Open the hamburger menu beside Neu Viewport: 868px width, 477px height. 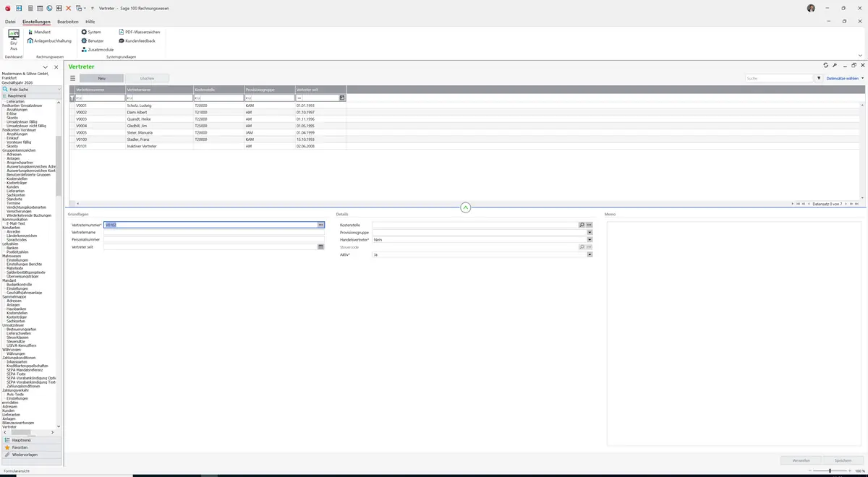tap(72, 78)
